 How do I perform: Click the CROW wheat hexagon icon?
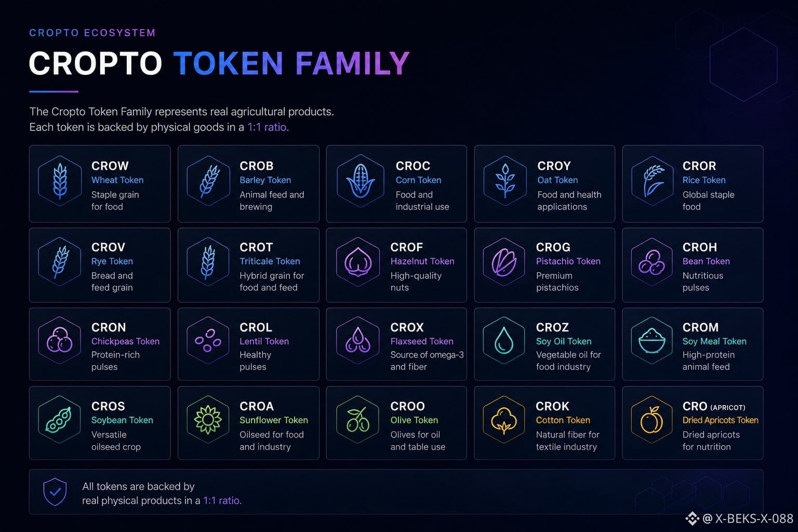click(x=60, y=181)
